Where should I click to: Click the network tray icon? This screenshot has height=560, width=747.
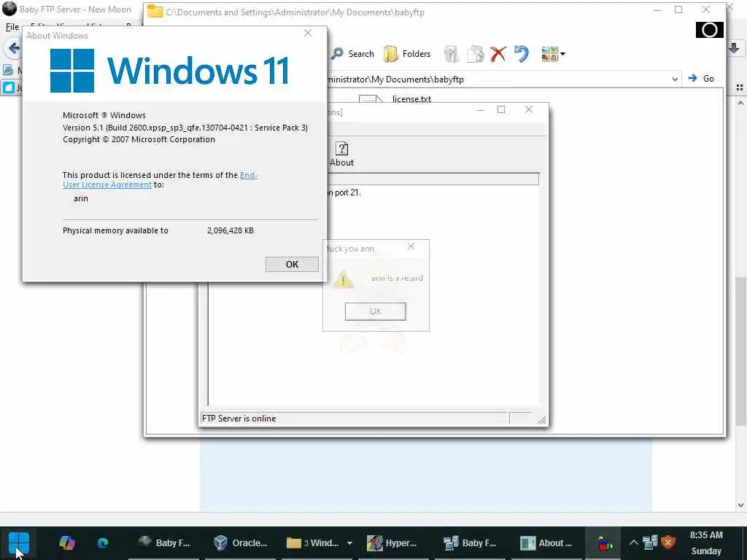650,542
